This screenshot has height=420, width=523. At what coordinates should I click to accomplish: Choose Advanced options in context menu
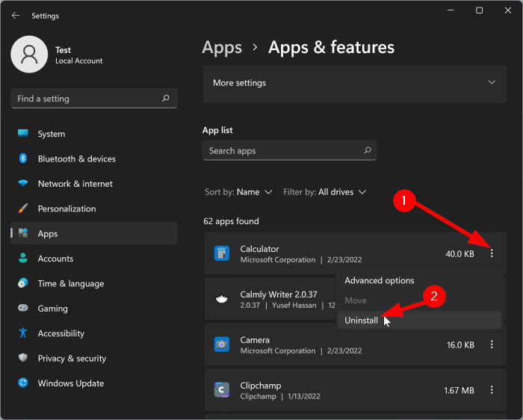(379, 281)
